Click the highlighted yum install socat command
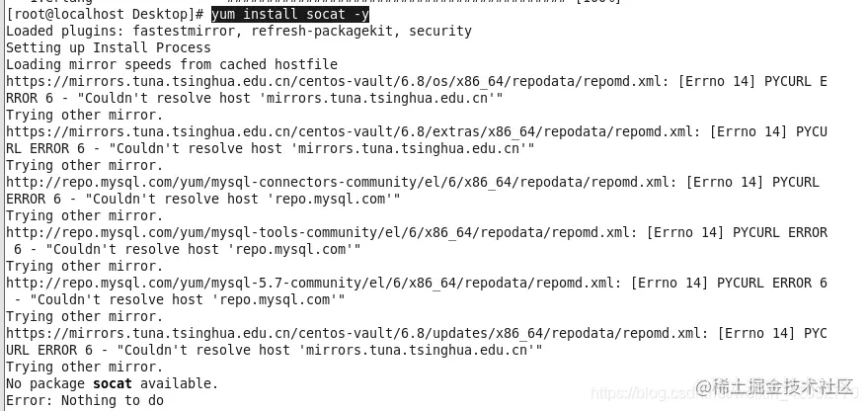Image resolution: width=868 pixels, height=411 pixels. pyautogui.click(x=290, y=14)
